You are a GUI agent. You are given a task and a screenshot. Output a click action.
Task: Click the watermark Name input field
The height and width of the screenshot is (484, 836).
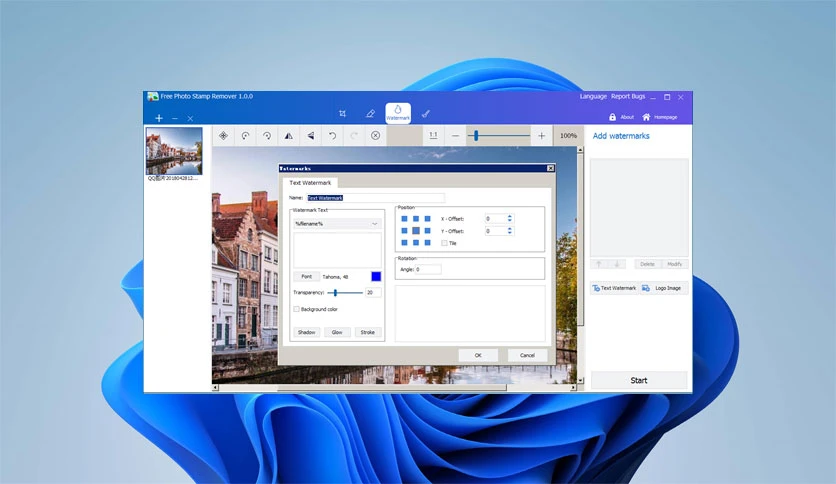click(x=375, y=198)
